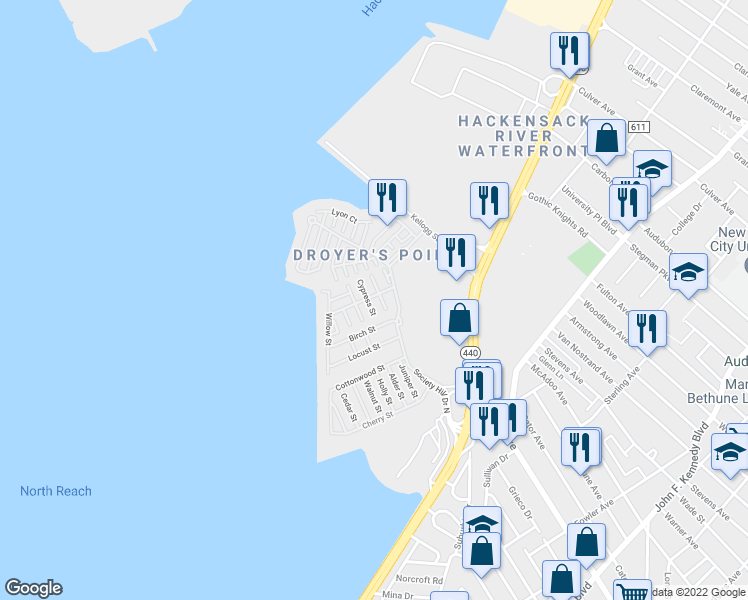This screenshot has width=748, height=600.
Task: Select the school marker on the far right edge
Action: pos(731,450)
